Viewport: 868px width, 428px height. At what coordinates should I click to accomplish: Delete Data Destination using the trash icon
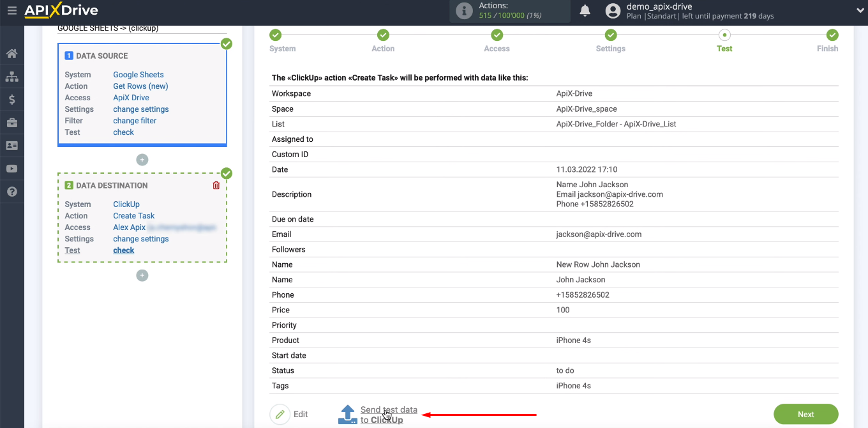(x=216, y=185)
